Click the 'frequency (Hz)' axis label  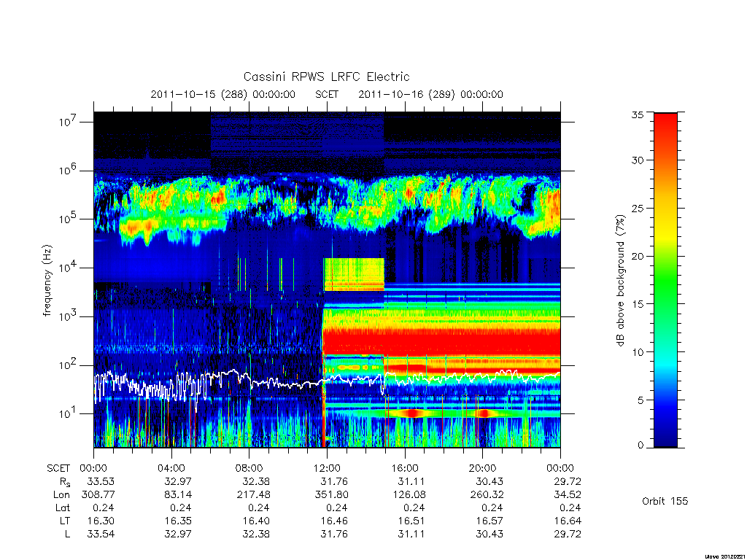tap(47, 281)
